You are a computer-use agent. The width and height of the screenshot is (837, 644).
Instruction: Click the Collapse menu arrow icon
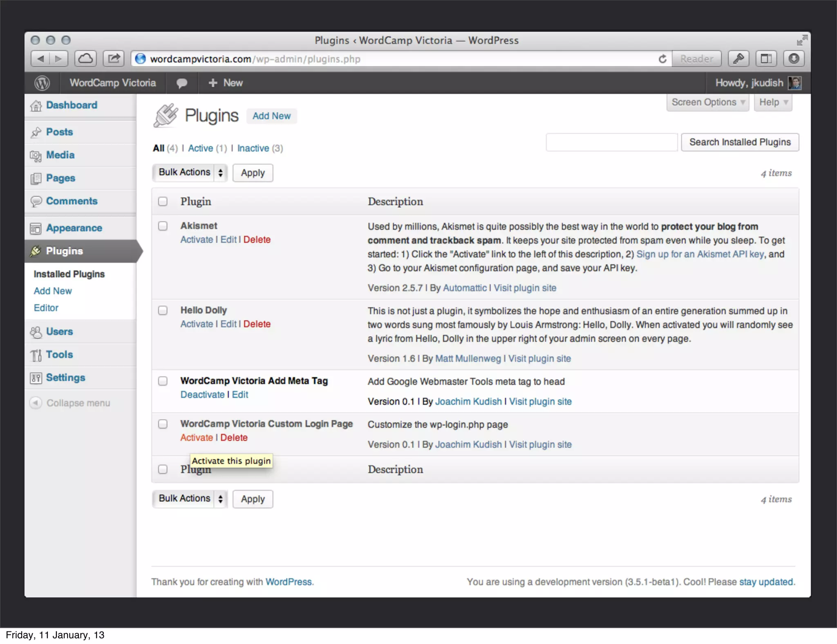click(36, 403)
